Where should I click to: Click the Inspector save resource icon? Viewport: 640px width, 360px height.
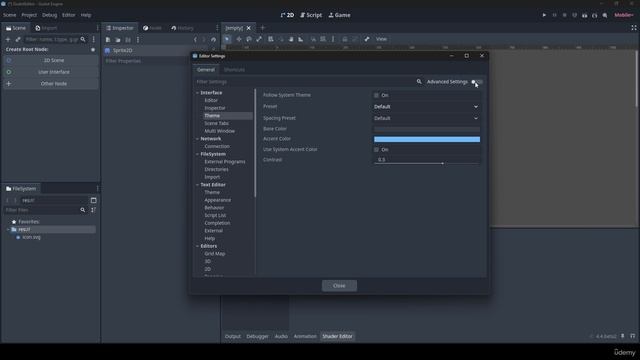pyautogui.click(x=128, y=40)
